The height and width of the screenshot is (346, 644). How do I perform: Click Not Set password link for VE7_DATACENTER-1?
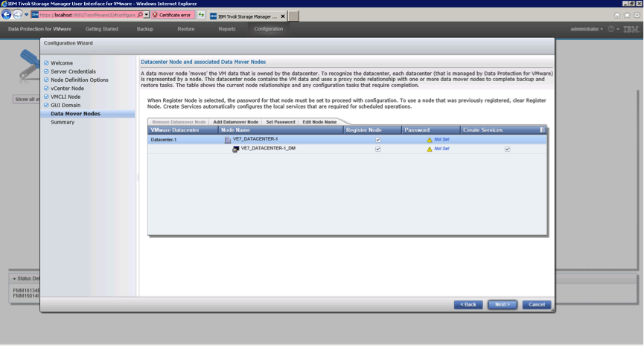[442, 140]
